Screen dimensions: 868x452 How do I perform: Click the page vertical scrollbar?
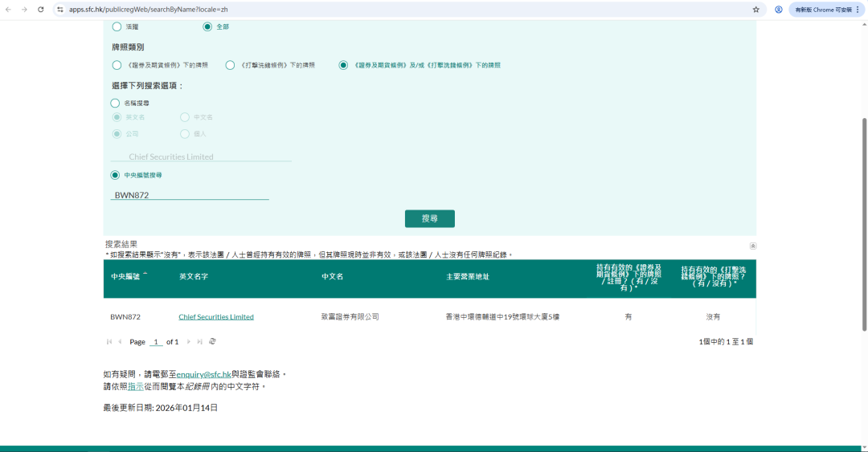click(x=864, y=225)
